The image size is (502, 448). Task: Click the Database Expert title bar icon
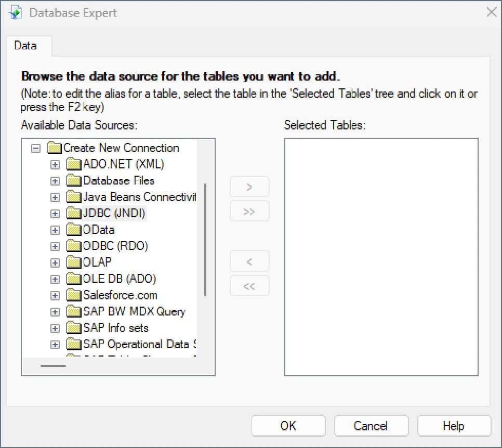14,11
